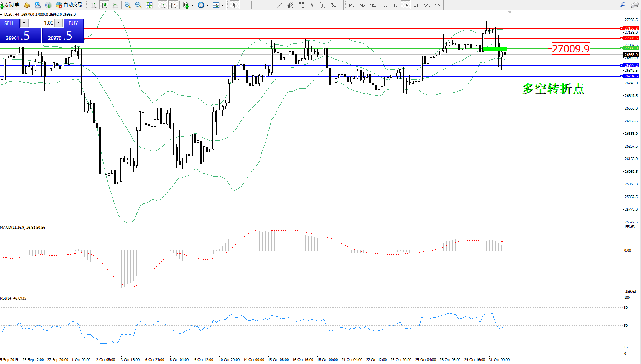Select the green 27009.9 horizontal price line

pyautogui.click(x=307, y=48)
